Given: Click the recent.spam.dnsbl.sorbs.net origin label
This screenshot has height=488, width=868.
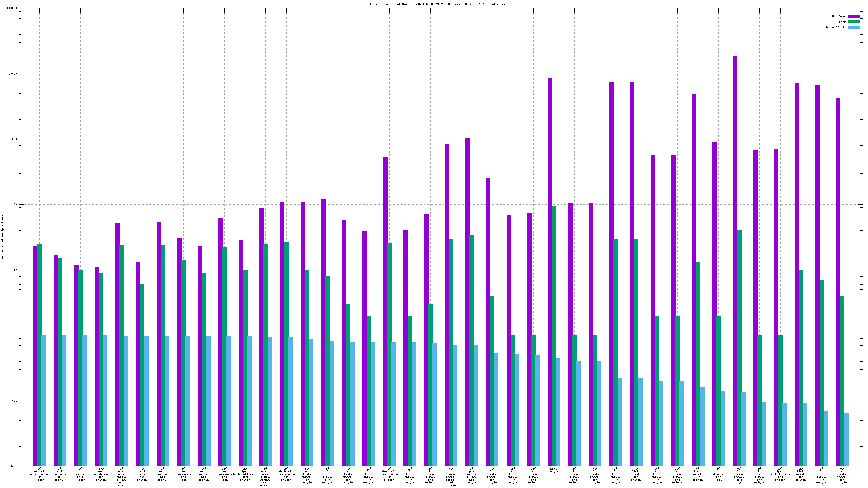Looking at the screenshot, I should [265, 477].
